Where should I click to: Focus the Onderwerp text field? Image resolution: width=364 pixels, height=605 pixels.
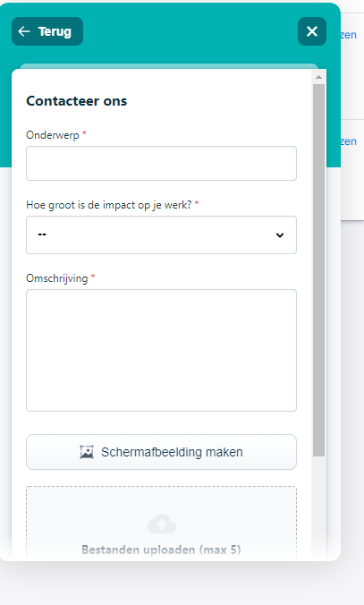(161, 163)
